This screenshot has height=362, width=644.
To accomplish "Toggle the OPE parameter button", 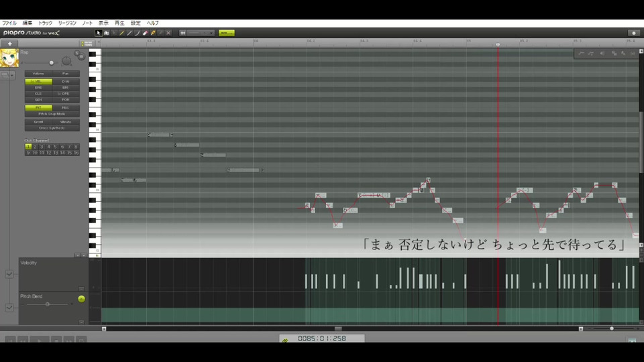I will point(66,94).
